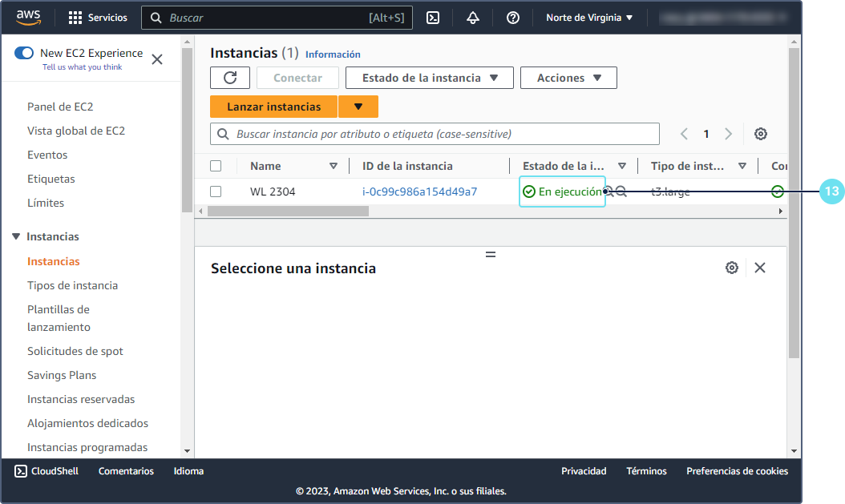Viewport: 845px width, 504px height.
Task: Click the refresh instances button
Action: pyautogui.click(x=230, y=78)
